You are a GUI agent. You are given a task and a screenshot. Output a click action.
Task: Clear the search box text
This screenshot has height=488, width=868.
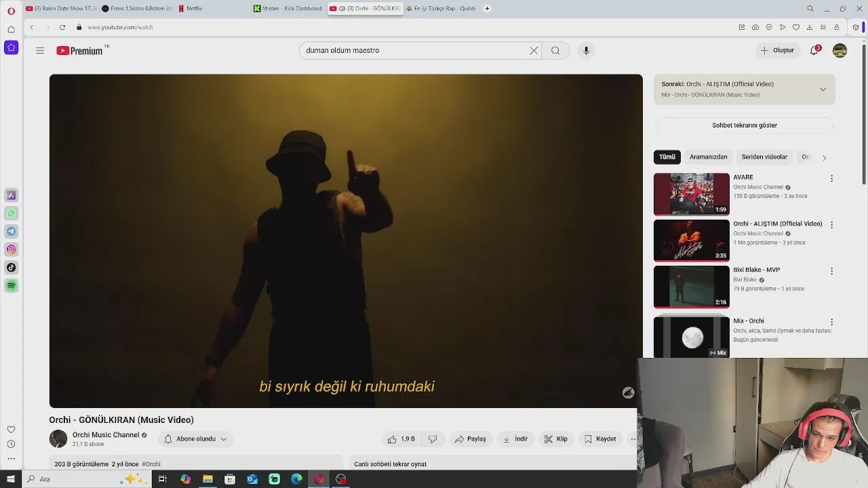pyautogui.click(x=534, y=50)
